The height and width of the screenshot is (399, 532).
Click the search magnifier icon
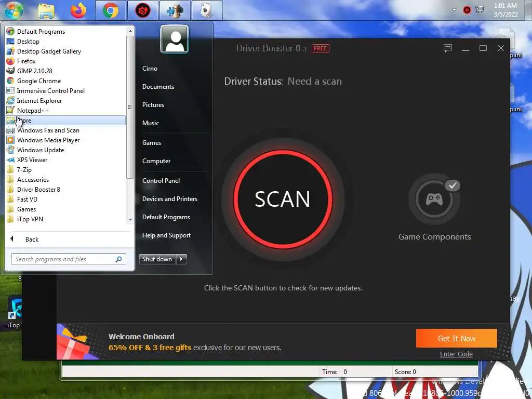click(119, 259)
